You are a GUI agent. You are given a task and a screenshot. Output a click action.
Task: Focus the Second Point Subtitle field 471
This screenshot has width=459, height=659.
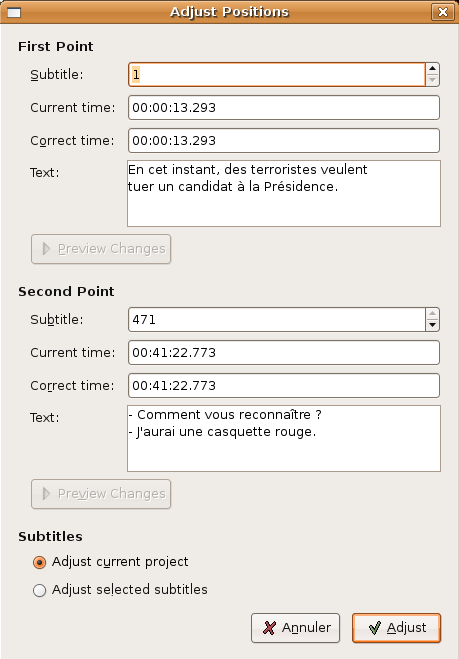(277, 319)
